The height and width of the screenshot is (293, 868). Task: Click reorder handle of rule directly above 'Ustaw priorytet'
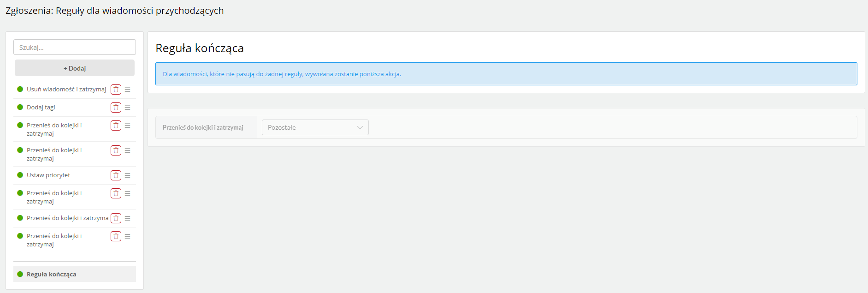click(x=128, y=150)
